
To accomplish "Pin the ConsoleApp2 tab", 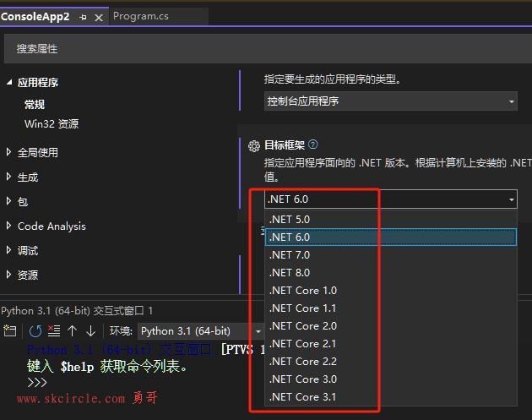I will 83,17.
